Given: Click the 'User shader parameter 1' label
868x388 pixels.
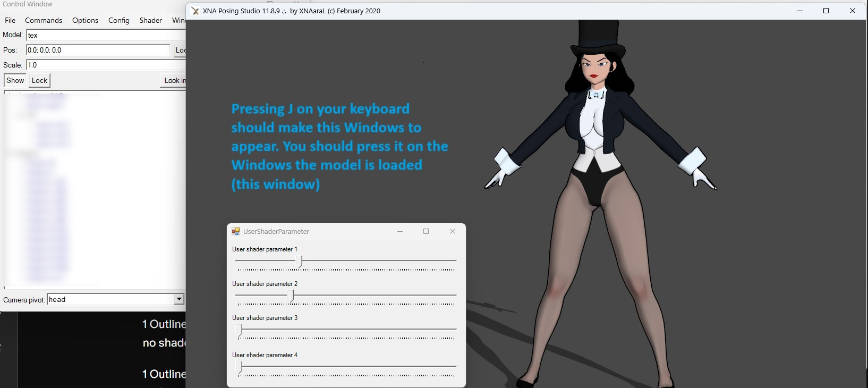Looking at the screenshot, I should point(265,249).
